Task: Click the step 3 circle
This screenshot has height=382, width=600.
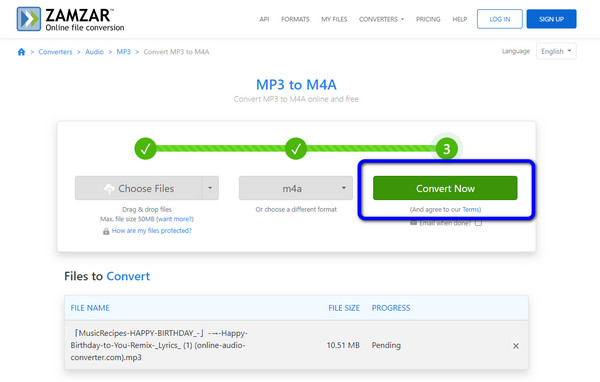Action: [x=447, y=149]
